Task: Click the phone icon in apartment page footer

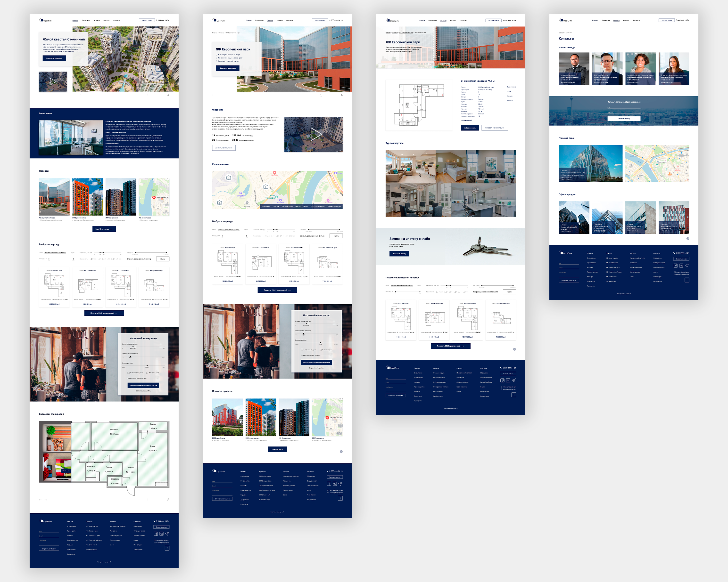Action: pyautogui.click(x=501, y=368)
